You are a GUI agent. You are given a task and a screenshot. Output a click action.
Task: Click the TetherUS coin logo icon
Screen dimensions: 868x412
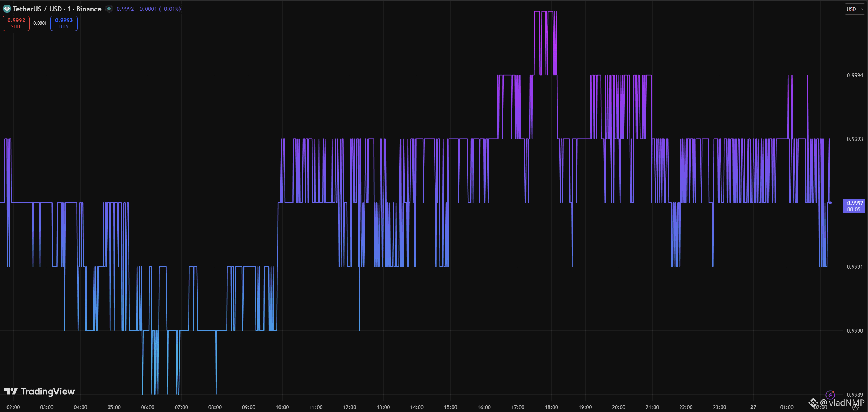[7, 9]
